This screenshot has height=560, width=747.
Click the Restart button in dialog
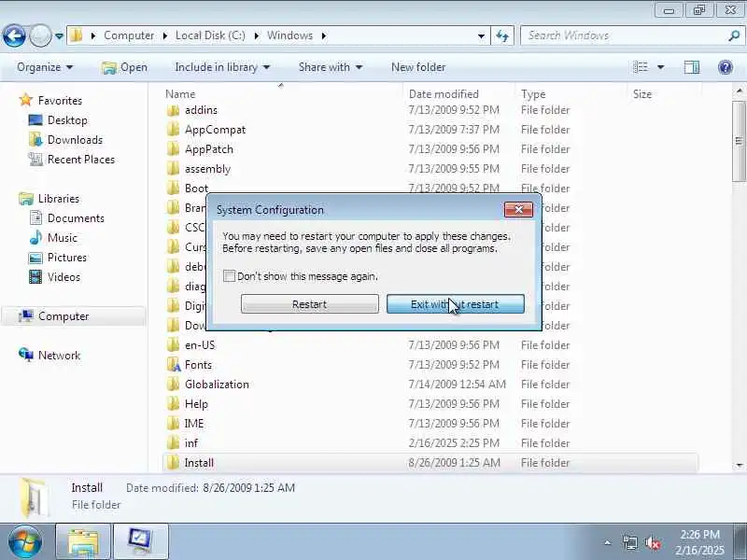coord(310,304)
